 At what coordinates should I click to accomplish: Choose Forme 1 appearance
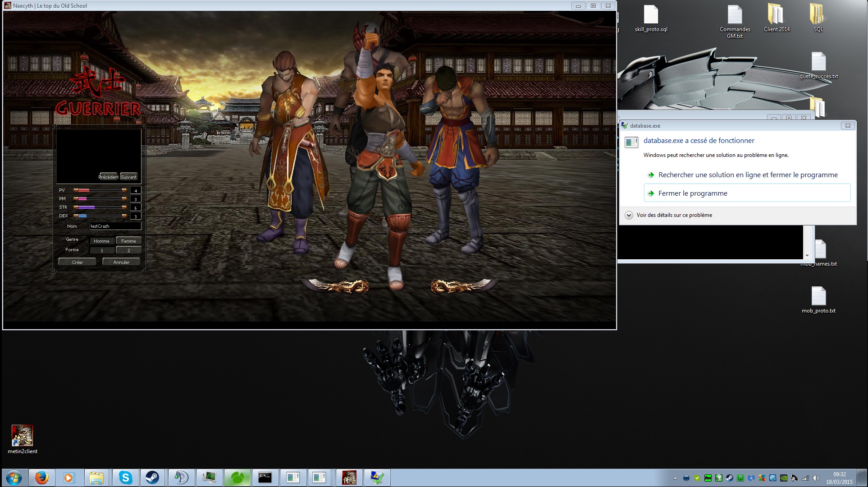102,250
